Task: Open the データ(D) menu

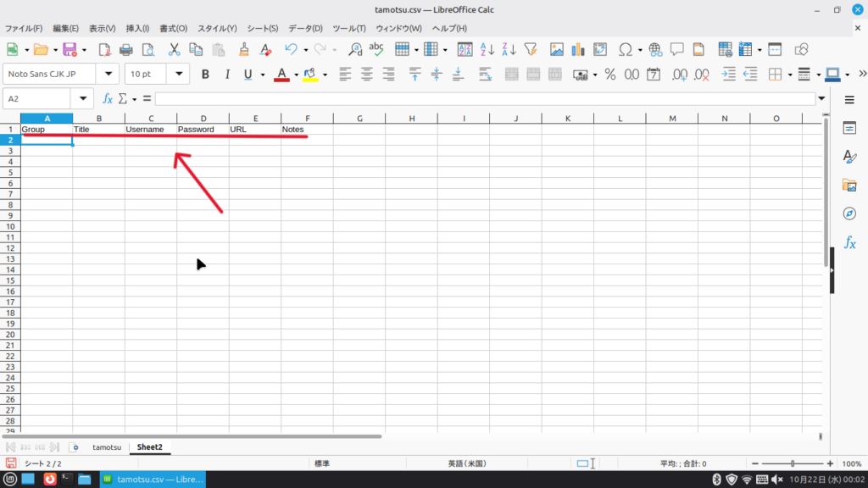Action: point(304,29)
